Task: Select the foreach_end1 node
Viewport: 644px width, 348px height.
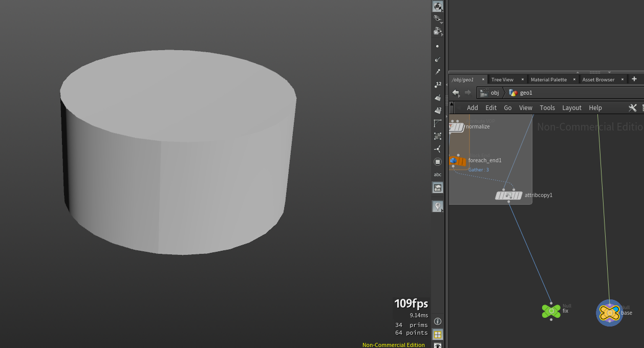Action: tap(458, 161)
